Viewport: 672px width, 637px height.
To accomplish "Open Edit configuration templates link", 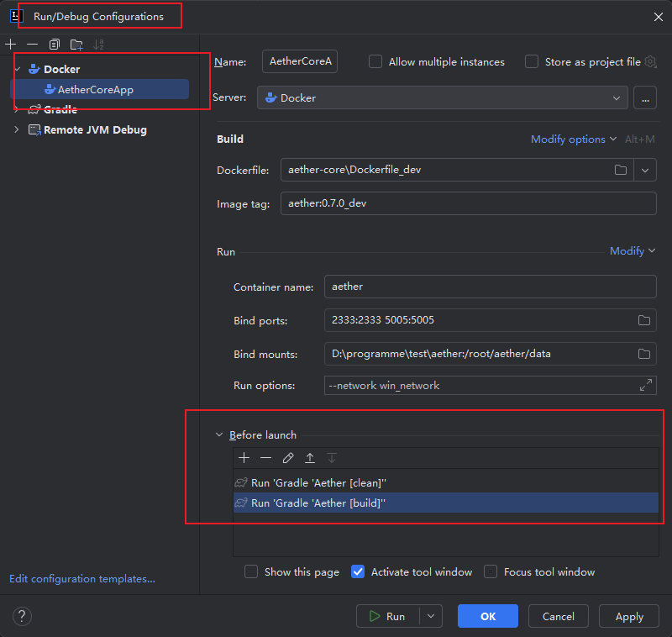I will 82,579.
